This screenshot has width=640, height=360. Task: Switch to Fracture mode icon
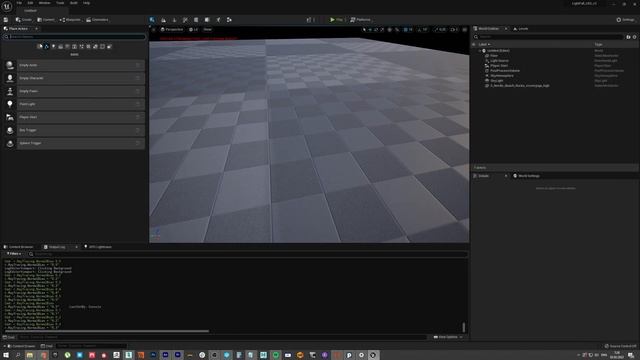[207, 20]
